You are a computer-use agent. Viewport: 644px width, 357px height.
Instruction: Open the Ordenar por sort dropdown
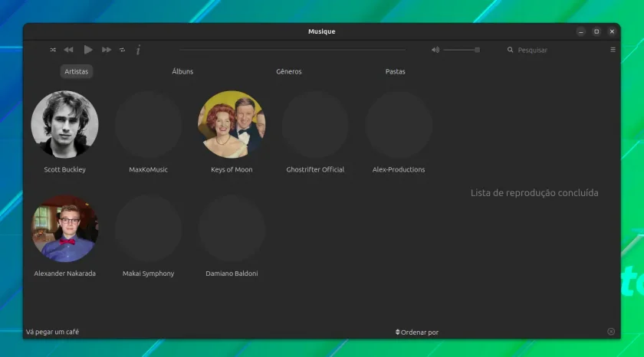coord(417,332)
